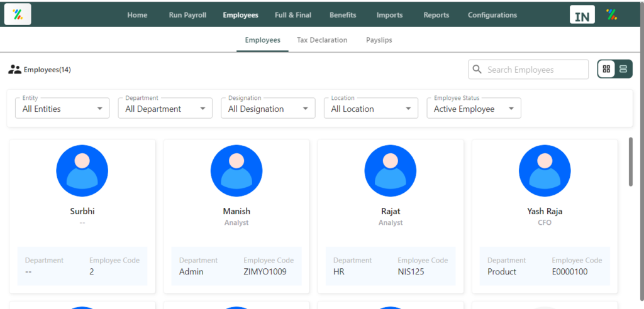Open Manish's avatar picture
Screen dimensions: 644x309
click(236, 171)
